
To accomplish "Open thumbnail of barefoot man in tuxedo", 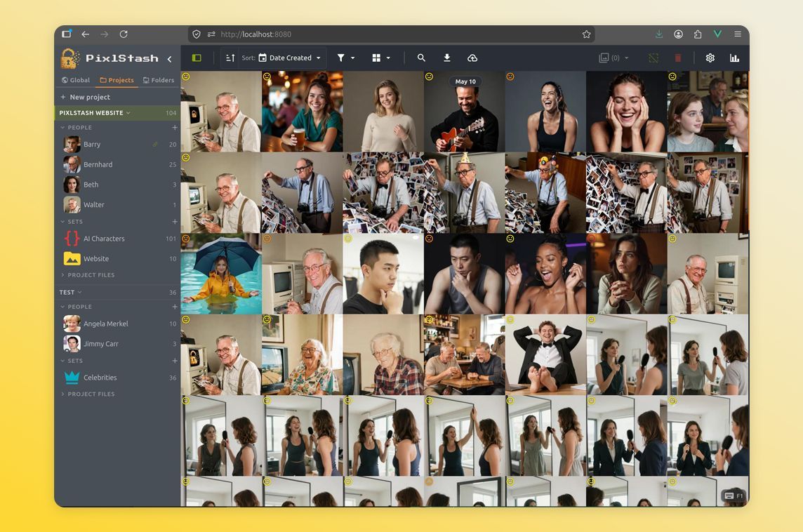I will click(x=545, y=355).
